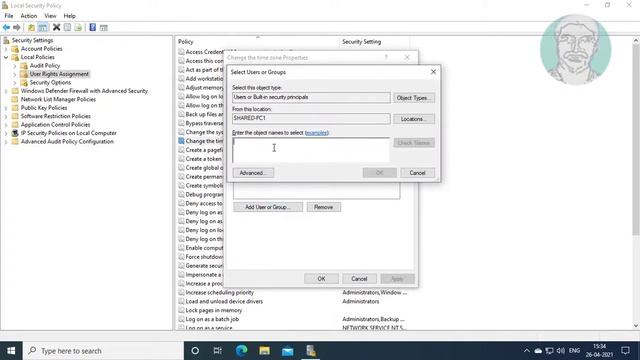Viewport: 640px width, 360px height.
Task: Click icon beside Load and unload device drivers
Action: tap(181, 301)
